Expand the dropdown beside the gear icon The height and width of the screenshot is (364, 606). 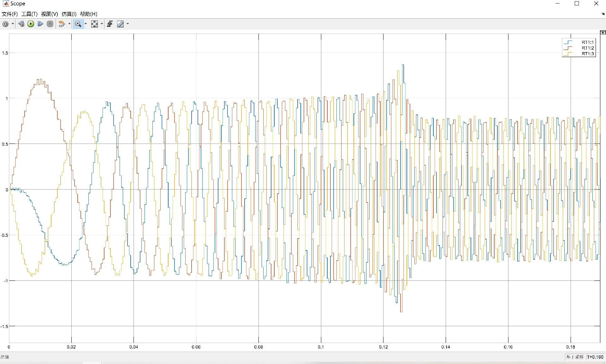pos(13,24)
